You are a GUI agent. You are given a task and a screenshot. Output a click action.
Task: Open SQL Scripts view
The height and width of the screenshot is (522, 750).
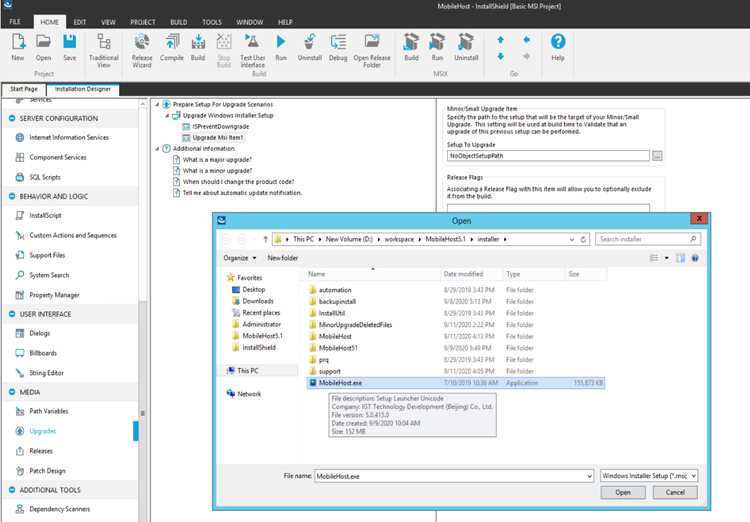(x=45, y=177)
